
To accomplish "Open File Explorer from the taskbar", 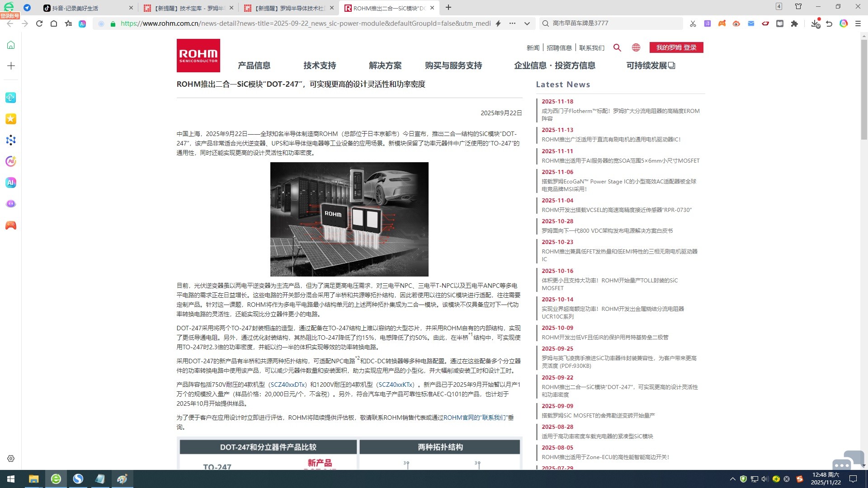I will coord(33,479).
